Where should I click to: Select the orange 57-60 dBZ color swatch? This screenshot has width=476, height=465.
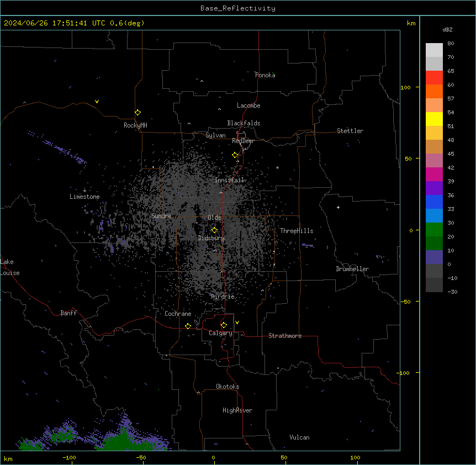click(434, 92)
